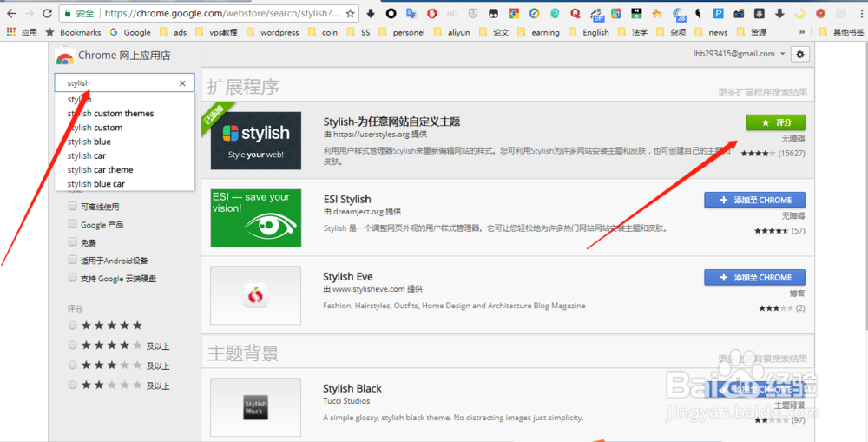Screen dimensions: 868x442
Task: Click the teal head extension icon
Action: [x=555, y=13]
